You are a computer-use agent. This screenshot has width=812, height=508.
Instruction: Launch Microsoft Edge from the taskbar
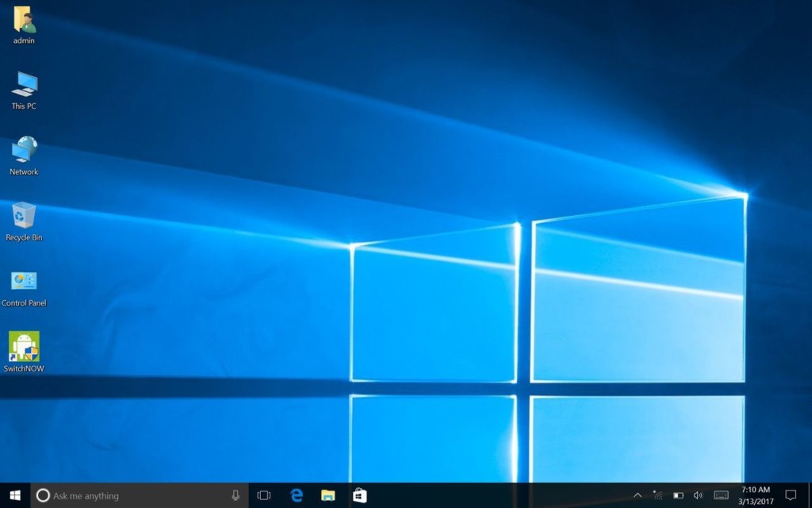tap(297, 495)
